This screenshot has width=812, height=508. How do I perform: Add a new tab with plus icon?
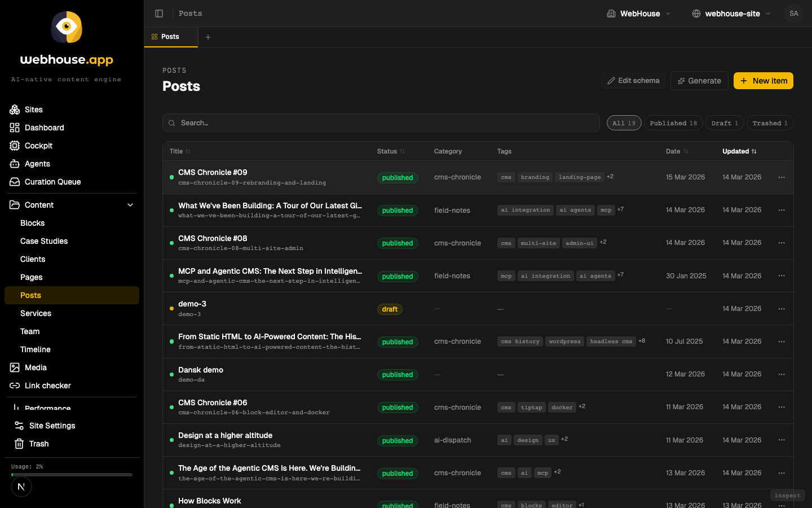tap(208, 37)
